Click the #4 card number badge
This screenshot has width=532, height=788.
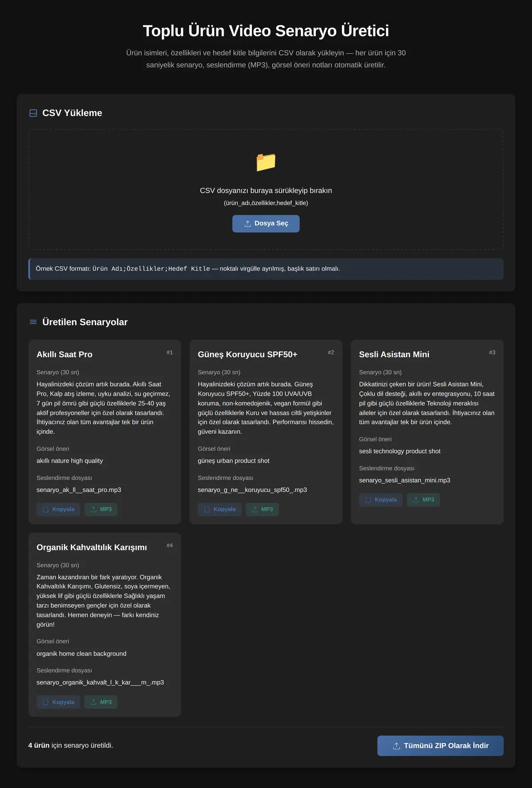(170, 545)
